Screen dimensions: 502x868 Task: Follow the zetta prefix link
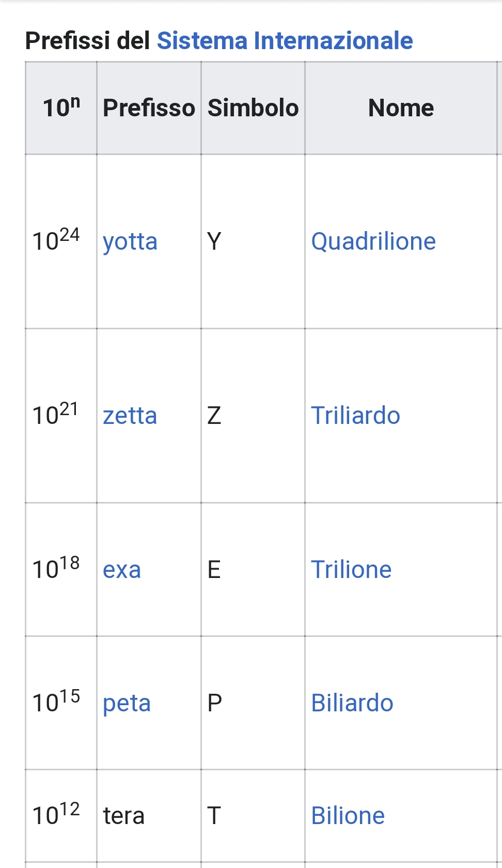130,416
